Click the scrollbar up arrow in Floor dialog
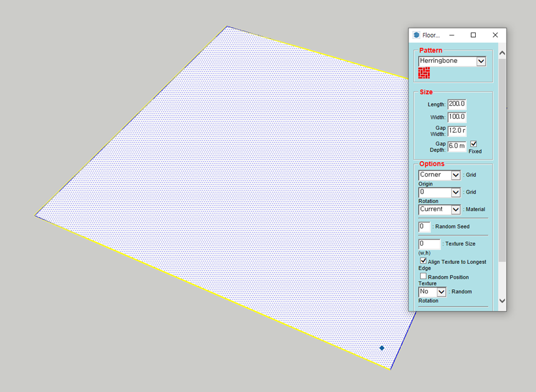 (x=502, y=53)
